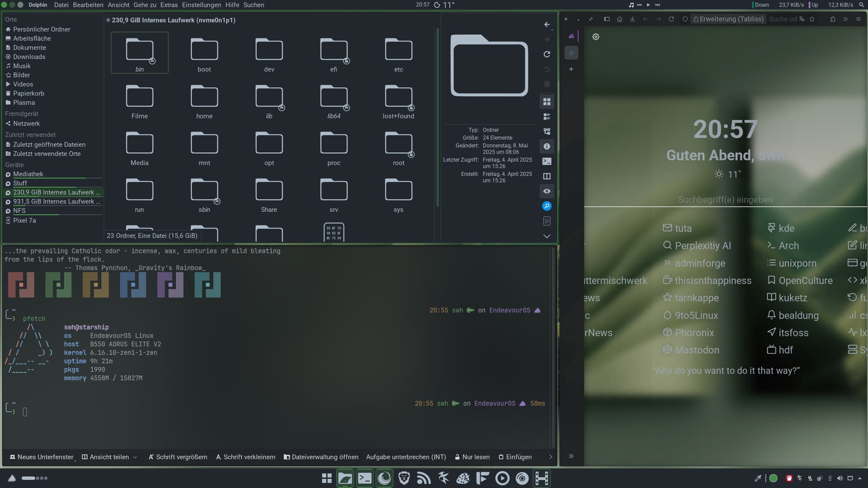Click the Tabliss search term input field
Viewport: 868px width, 488px height.
[725, 200]
